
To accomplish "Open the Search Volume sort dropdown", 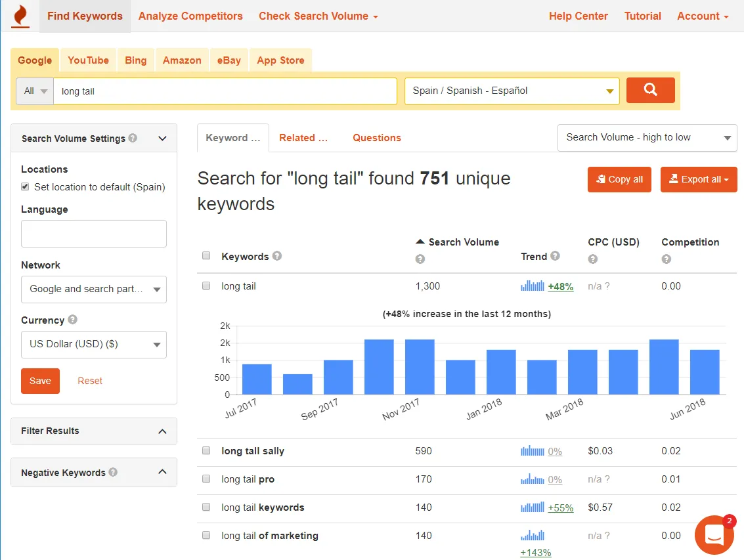I will point(647,138).
